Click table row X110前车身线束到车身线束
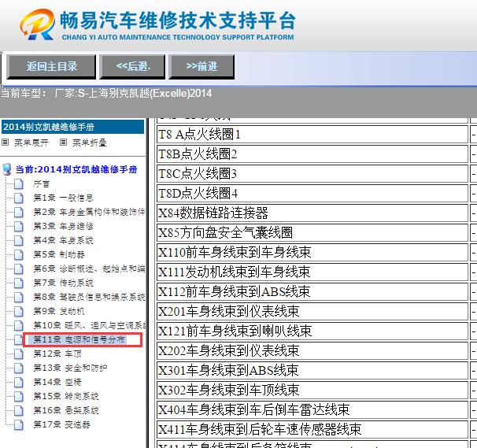477x448 pixels. point(312,252)
